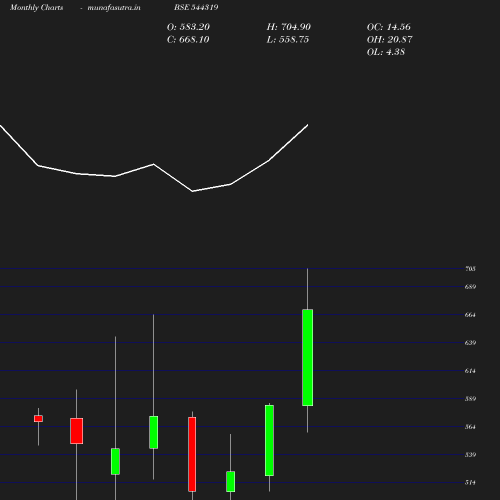Click the 689 price axis label
This screenshot has width=500, height=500.
click(470, 287)
